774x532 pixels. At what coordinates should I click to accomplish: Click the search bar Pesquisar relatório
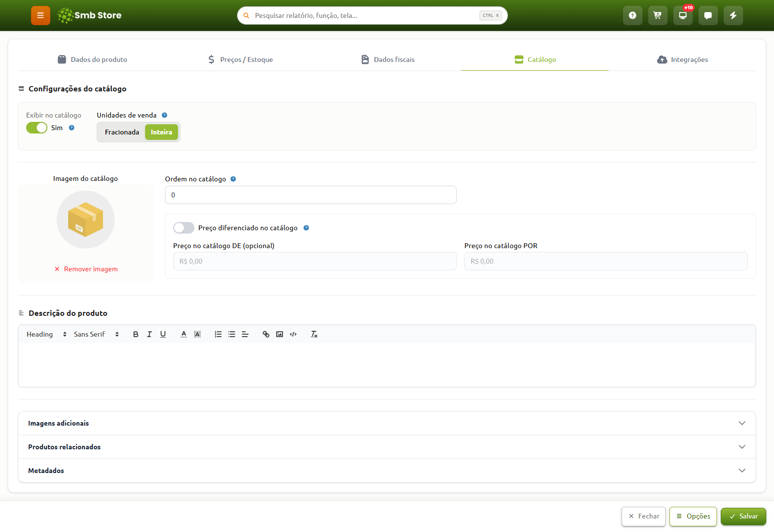(x=372, y=15)
